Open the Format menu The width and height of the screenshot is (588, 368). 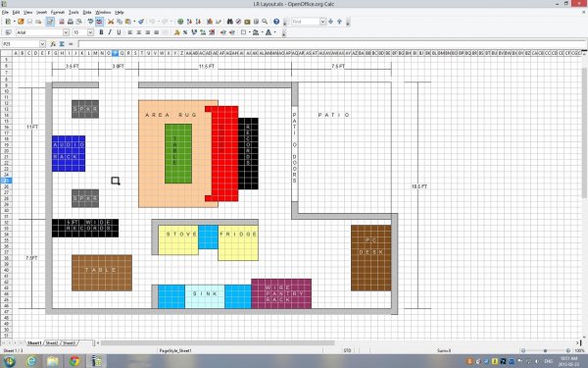point(58,13)
